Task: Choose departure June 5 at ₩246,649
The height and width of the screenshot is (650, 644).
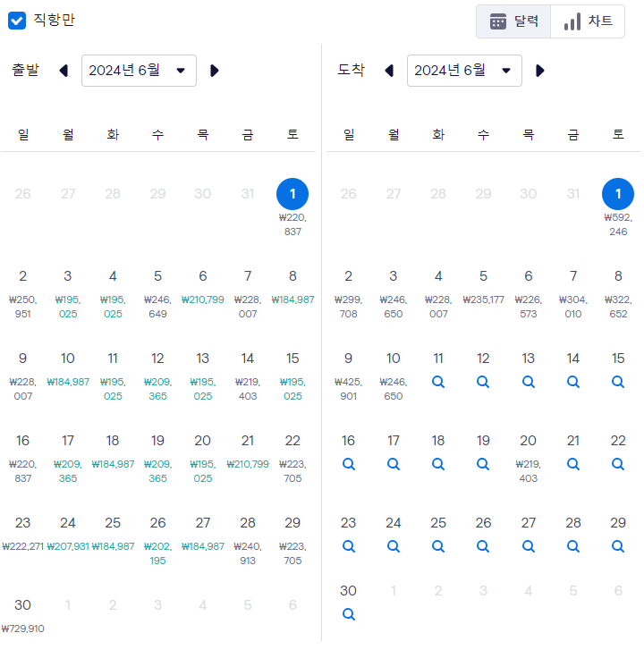Action: 157,294
